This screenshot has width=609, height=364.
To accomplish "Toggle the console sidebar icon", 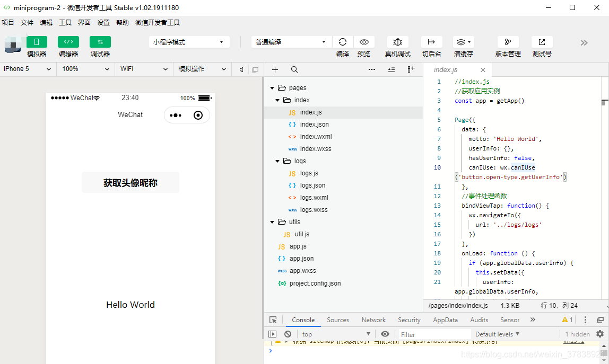I will [272, 334].
